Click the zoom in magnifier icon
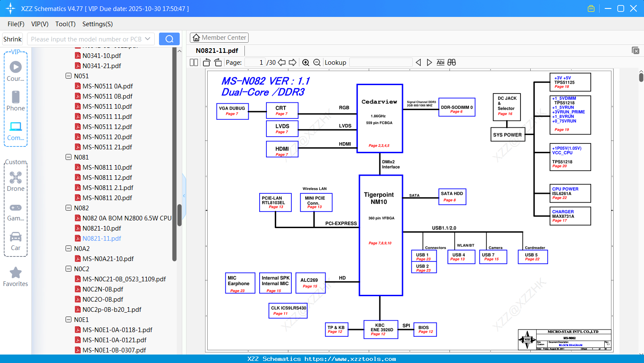The image size is (644, 363). [306, 63]
